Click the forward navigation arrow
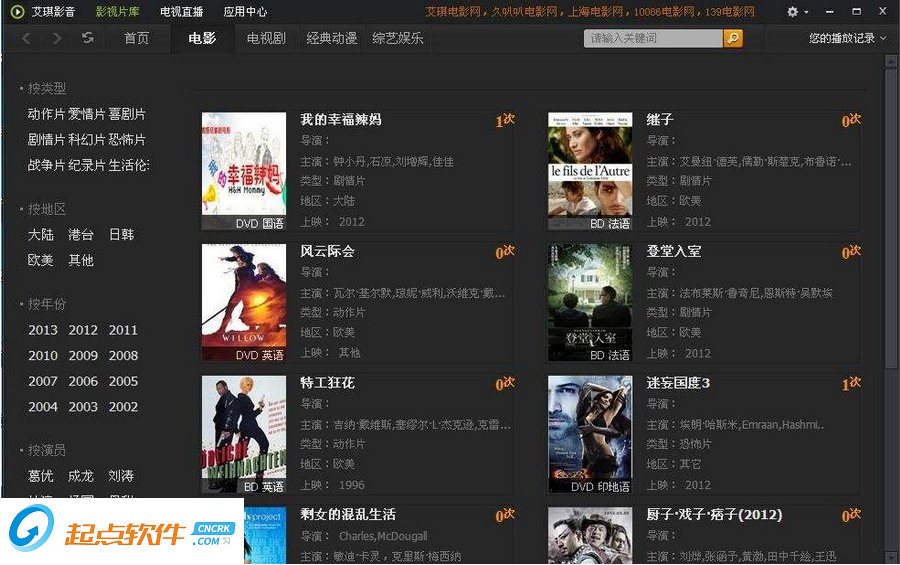 click(56, 38)
